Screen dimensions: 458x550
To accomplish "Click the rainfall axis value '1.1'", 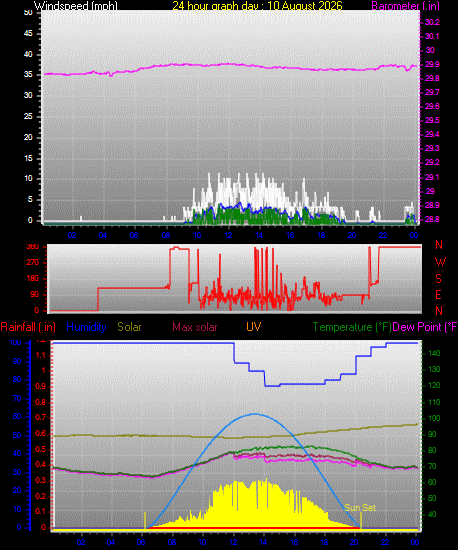I will 41,355.
